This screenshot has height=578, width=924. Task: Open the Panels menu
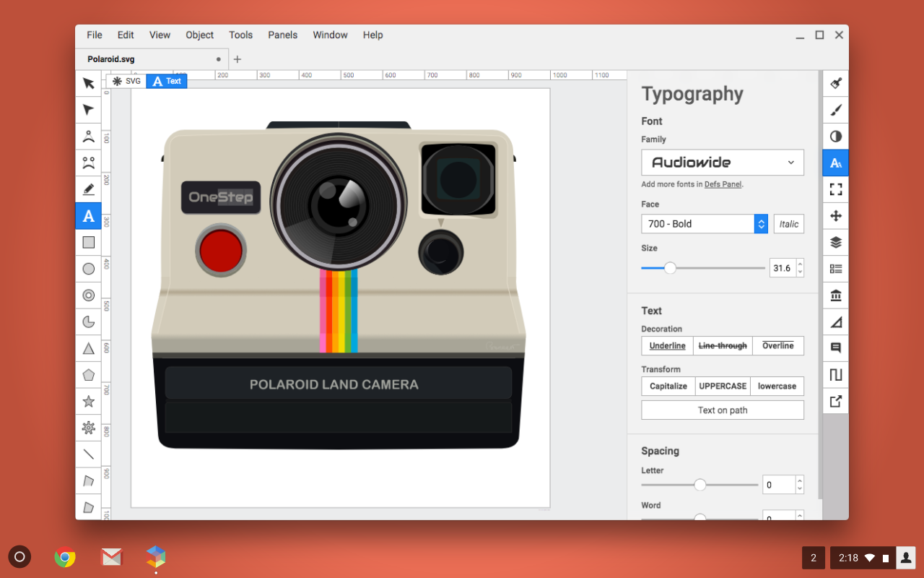pyautogui.click(x=282, y=35)
